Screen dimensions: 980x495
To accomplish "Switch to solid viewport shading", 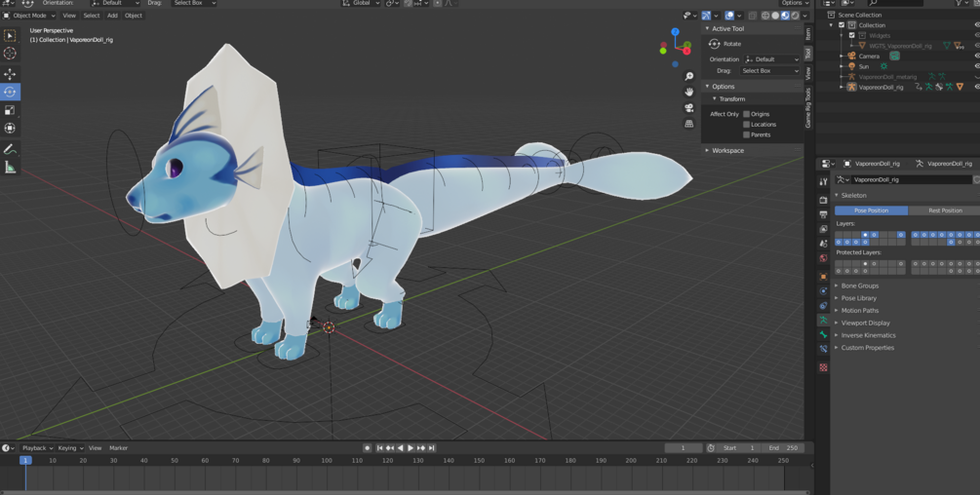I will [775, 16].
